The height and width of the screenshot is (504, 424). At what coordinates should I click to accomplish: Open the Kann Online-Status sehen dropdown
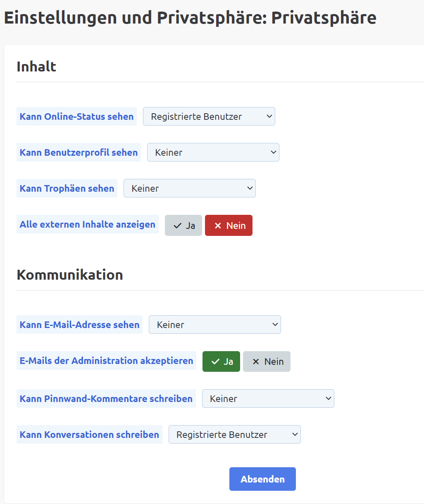[x=209, y=116]
